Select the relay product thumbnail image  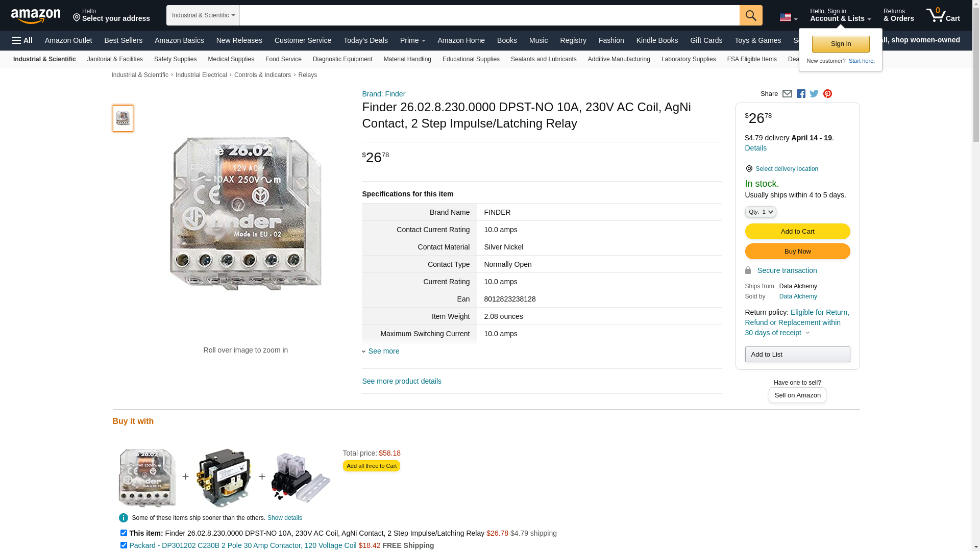point(123,118)
